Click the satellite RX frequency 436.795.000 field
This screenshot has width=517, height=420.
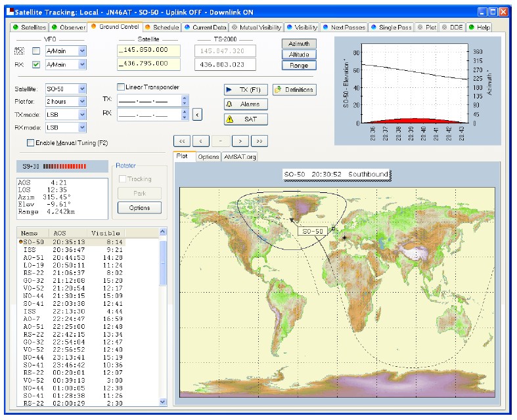coord(148,64)
